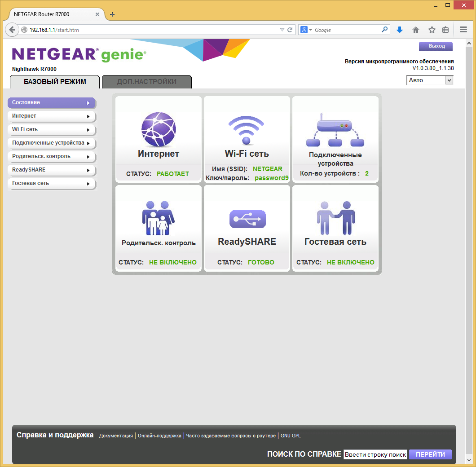Click the search magnifier icon in Google box
Viewport: 476px width, 467px height.
[x=384, y=30]
